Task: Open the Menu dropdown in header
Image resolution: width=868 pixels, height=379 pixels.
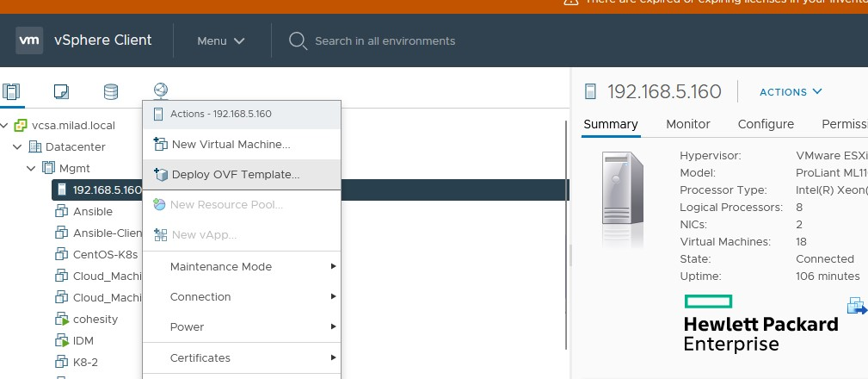Action: (221, 41)
